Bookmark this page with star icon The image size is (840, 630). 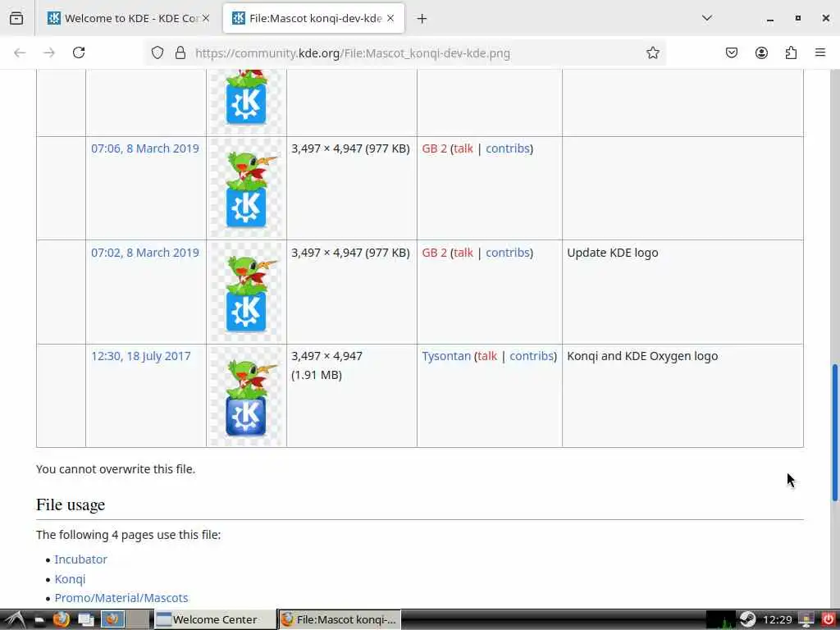coord(652,52)
